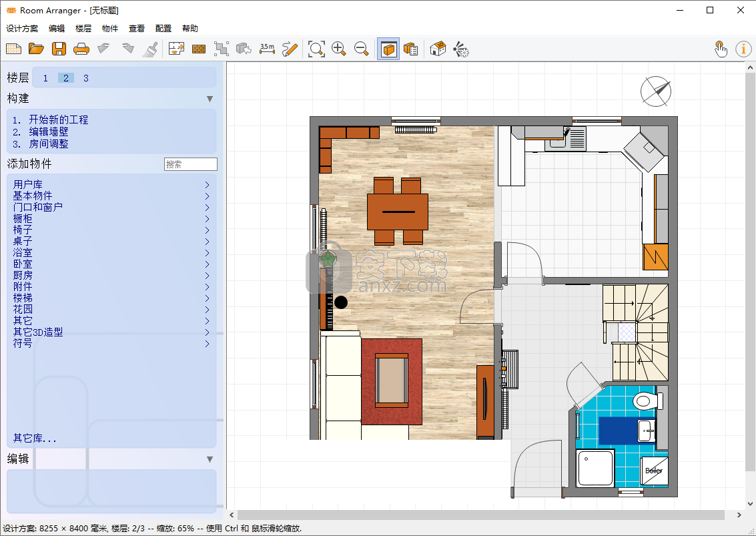The image size is (756, 536).
Task: Collapse the 构建 section arrow
Action: point(210,99)
